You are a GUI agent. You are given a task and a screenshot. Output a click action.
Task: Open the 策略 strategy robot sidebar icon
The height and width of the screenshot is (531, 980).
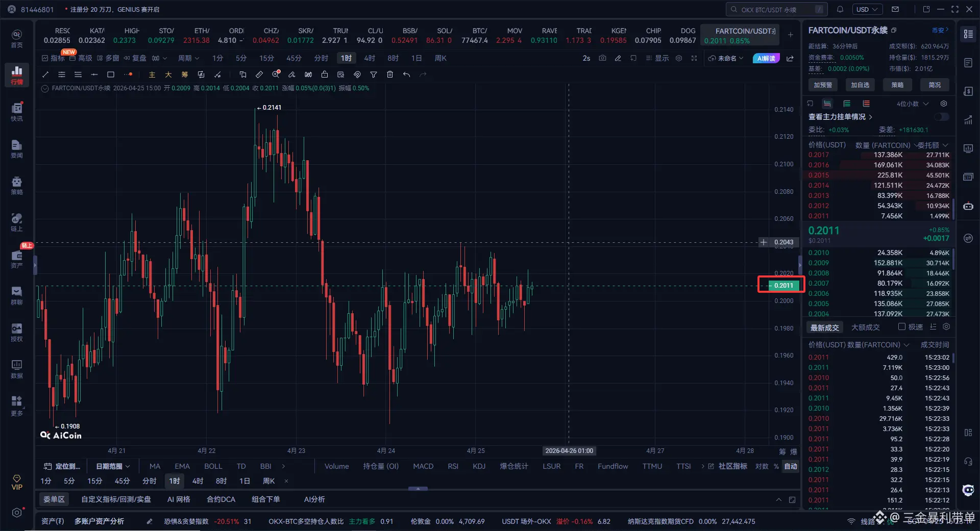[x=17, y=185]
